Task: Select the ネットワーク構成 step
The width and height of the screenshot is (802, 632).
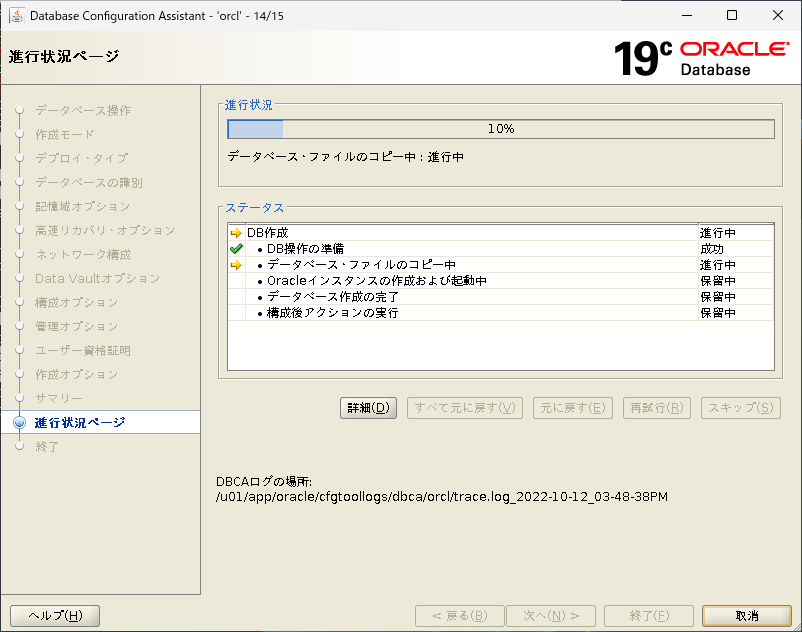Action: pyautogui.click(x=83, y=255)
